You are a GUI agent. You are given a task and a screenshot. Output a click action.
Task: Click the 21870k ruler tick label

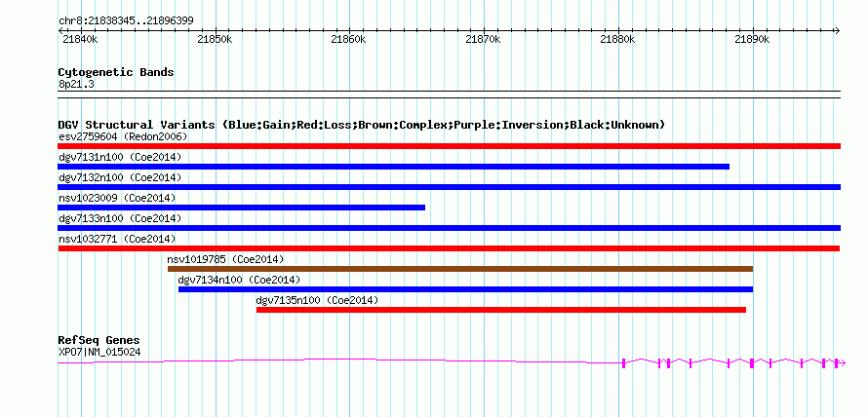(484, 39)
